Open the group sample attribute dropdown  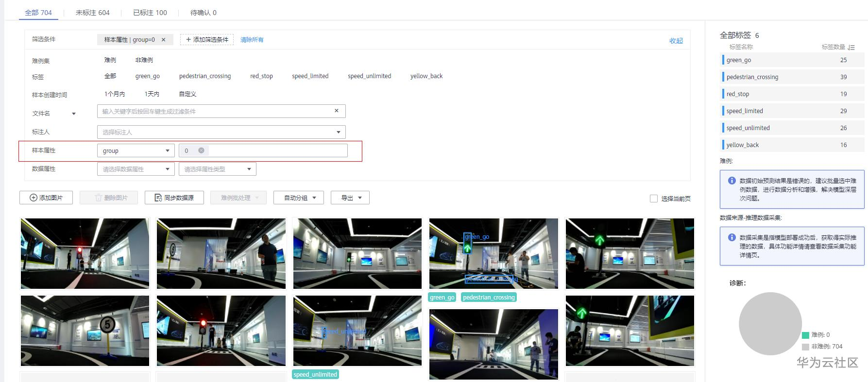pyautogui.click(x=136, y=150)
